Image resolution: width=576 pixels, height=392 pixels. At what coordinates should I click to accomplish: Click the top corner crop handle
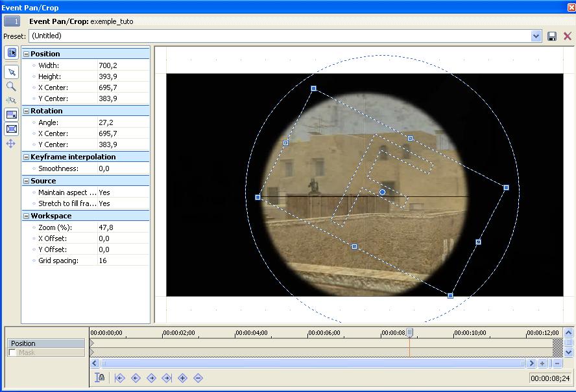(313, 89)
